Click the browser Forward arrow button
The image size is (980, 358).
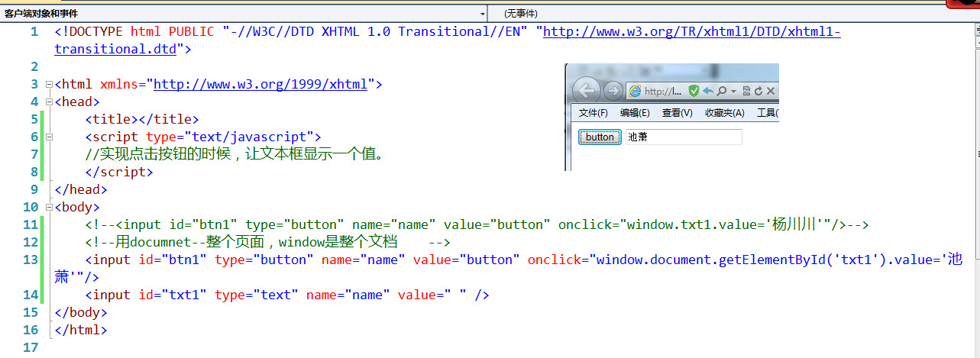613,91
